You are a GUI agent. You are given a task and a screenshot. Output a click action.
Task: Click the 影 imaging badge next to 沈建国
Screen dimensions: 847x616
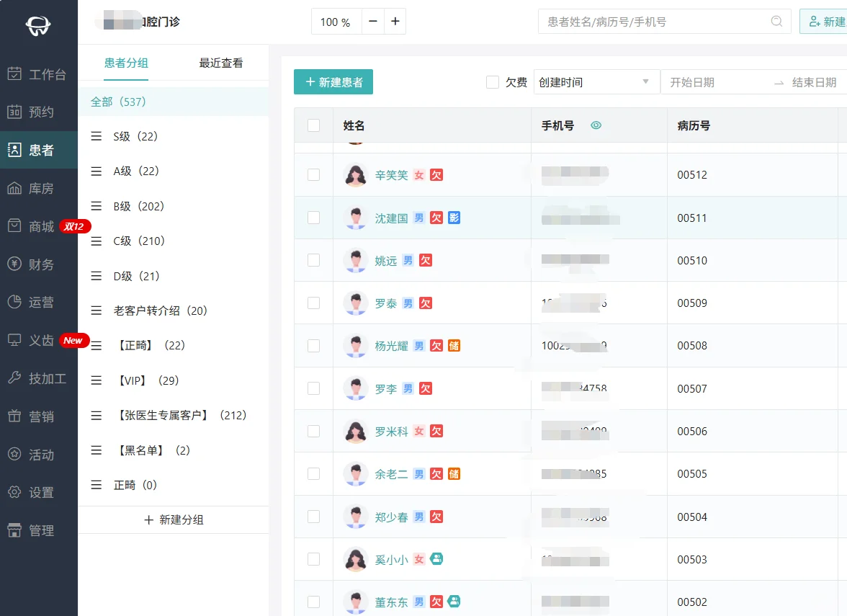(x=454, y=218)
